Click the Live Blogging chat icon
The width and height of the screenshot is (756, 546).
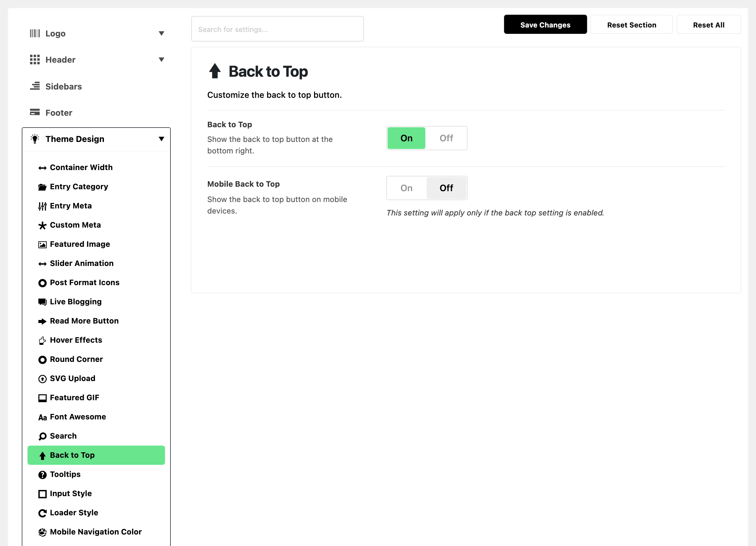(42, 302)
